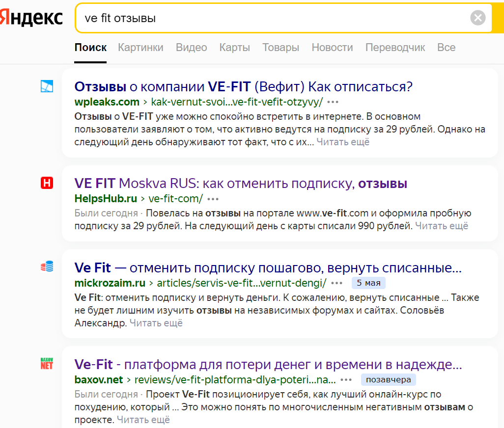Viewport: 504px width, 428px height.
Task: Click the kak-vernut-svoi...ve-fit-vefit-otzyvy/ path
Action: coord(237,102)
